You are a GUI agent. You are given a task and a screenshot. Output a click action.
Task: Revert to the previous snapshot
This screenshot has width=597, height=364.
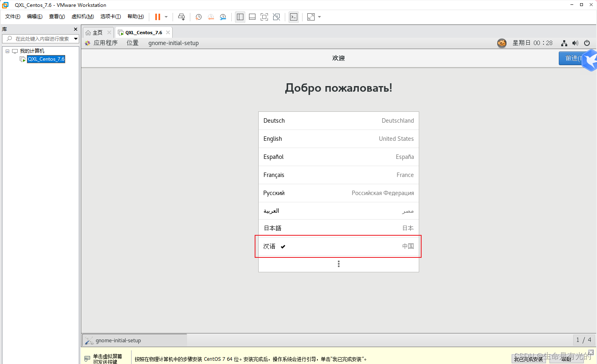[211, 17]
